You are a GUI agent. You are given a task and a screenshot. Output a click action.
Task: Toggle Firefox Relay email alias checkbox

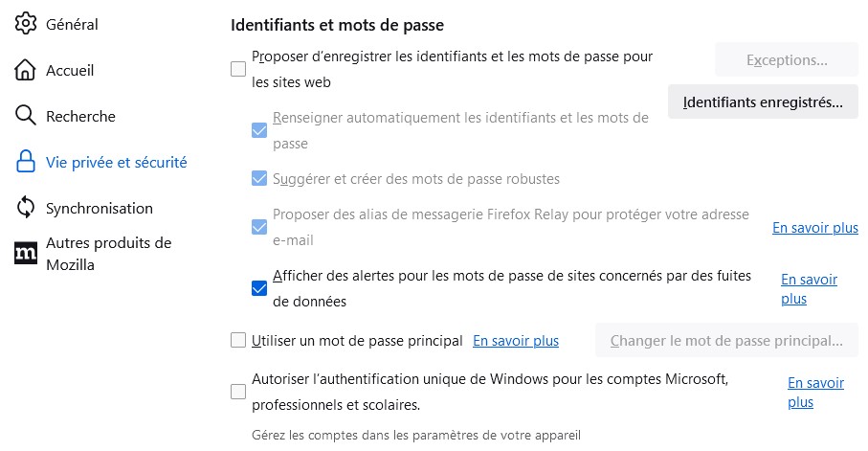click(x=258, y=227)
